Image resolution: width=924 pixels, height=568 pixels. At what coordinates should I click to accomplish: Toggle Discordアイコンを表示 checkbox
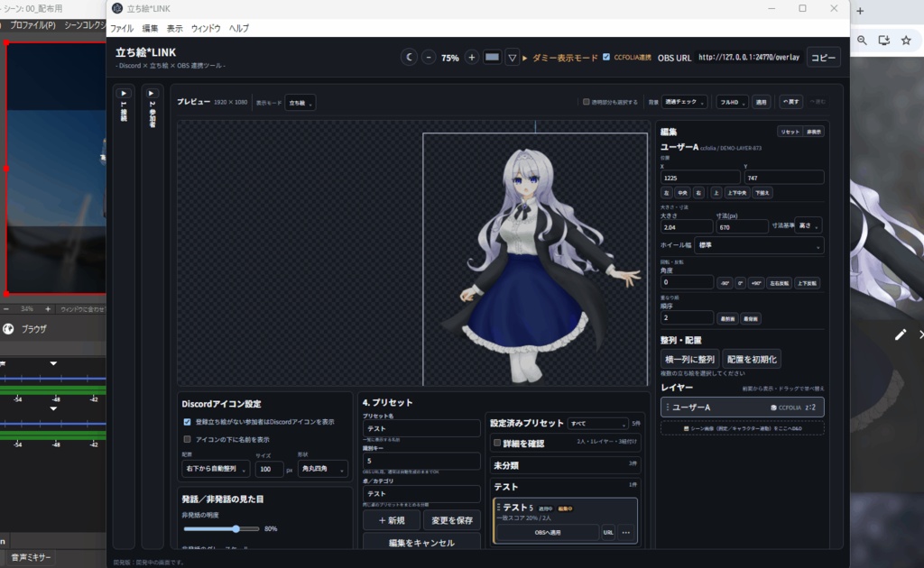point(187,422)
